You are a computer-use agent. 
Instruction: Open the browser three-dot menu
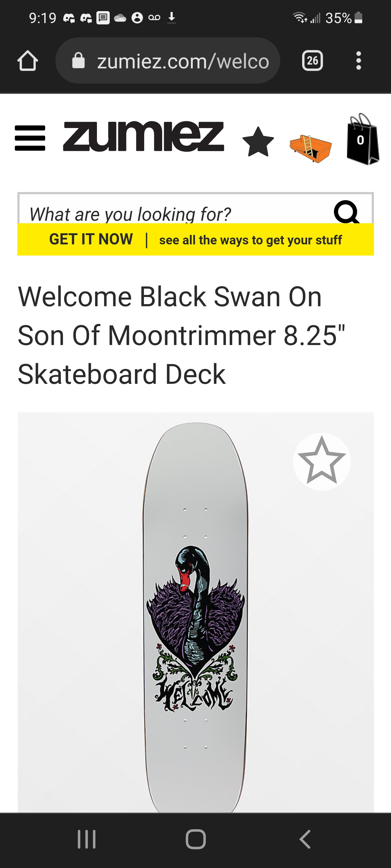tap(358, 61)
